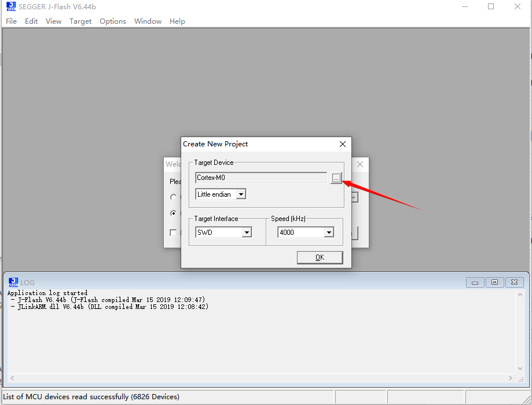Click the Cortex-M0 target device field
Image resolution: width=532 pixels, height=405 pixels.
(261, 178)
